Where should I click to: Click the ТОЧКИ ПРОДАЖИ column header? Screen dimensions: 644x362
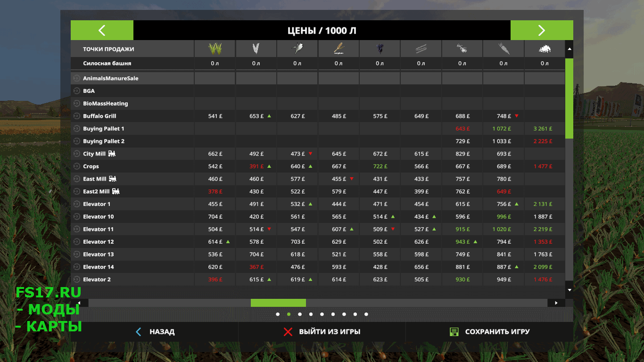(x=108, y=49)
